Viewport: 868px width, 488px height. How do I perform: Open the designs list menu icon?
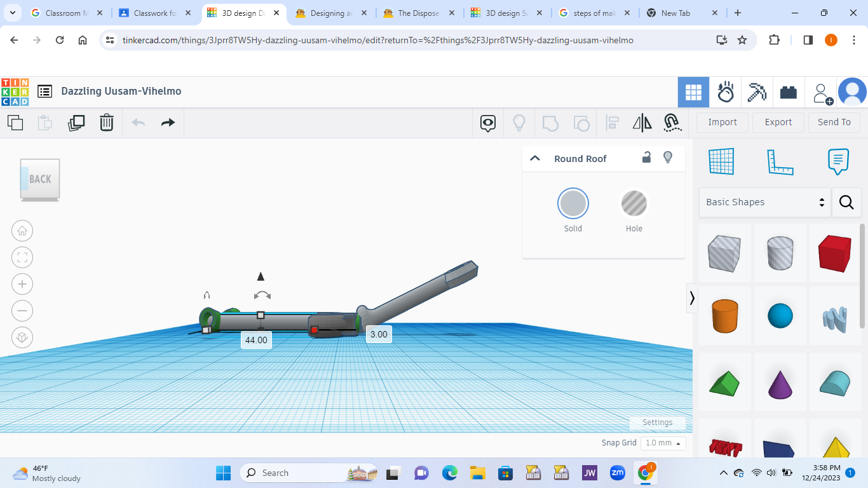44,91
